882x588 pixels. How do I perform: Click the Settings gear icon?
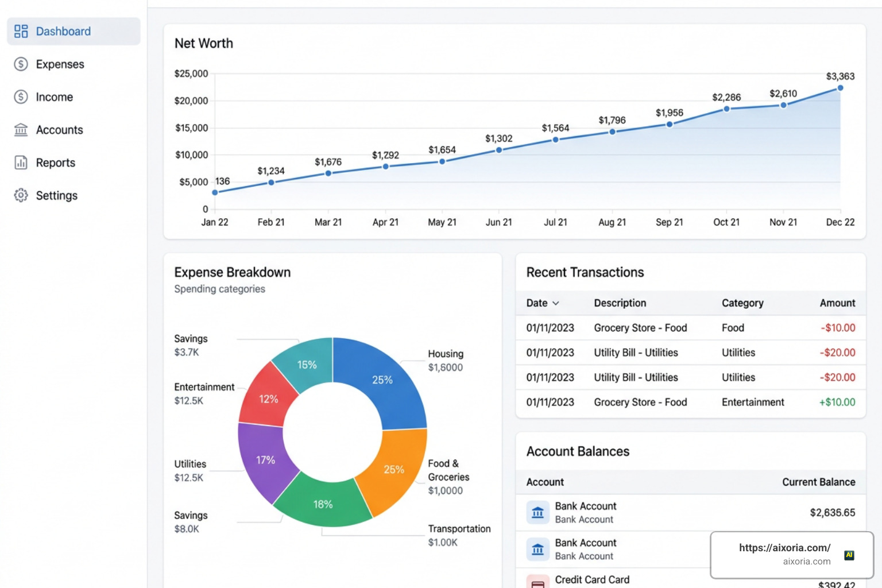pos(21,195)
